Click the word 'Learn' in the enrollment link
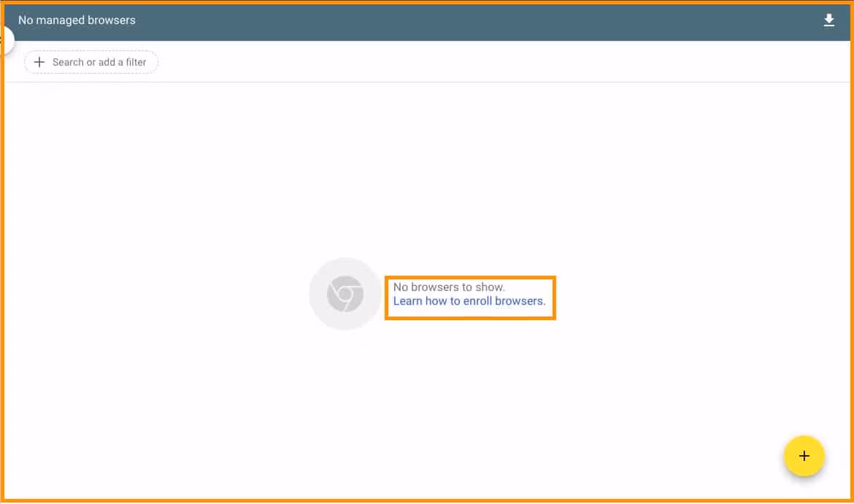This screenshot has height=504, width=854. [x=407, y=301]
